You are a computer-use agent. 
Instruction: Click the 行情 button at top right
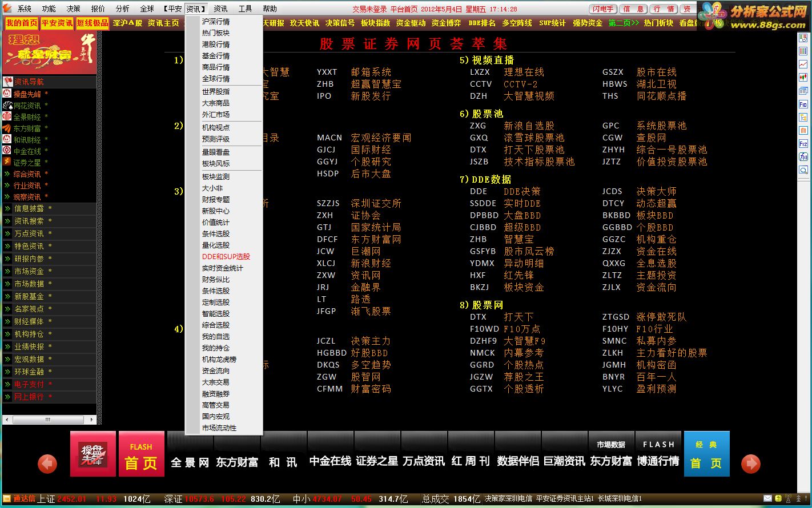click(x=665, y=9)
